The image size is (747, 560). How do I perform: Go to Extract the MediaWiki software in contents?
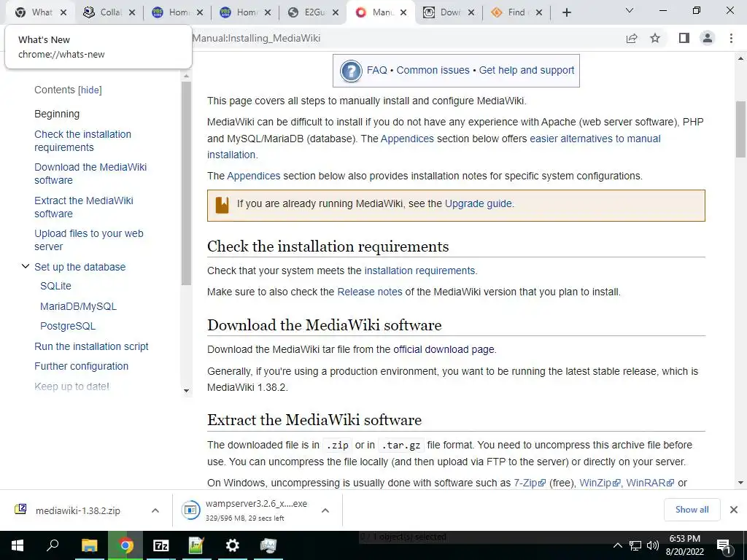click(83, 207)
